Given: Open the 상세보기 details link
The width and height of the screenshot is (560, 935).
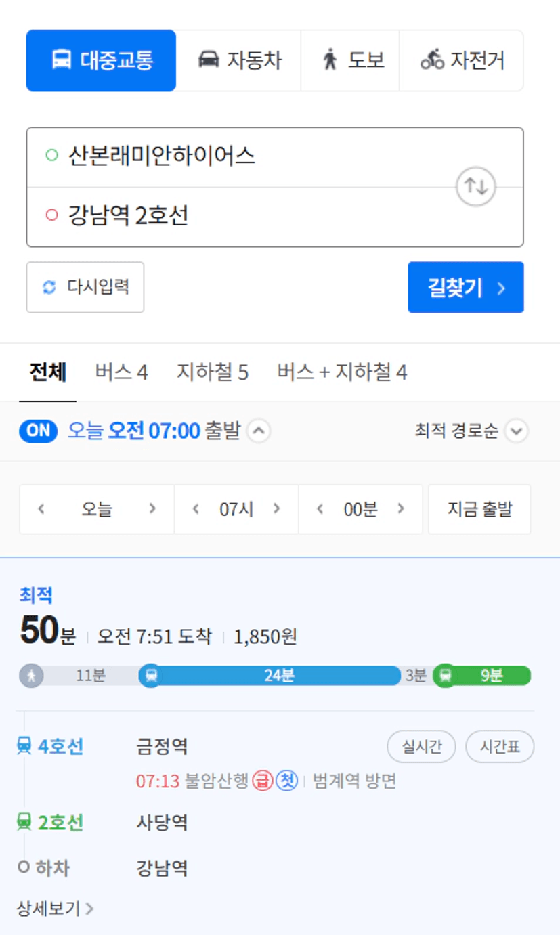Looking at the screenshot, I should (55, 908).
